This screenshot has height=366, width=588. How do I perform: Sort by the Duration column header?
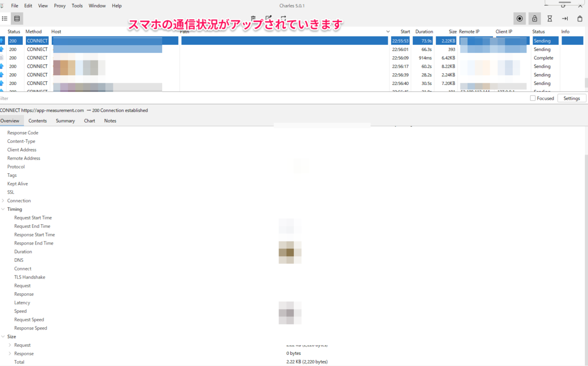pos(424,32)
